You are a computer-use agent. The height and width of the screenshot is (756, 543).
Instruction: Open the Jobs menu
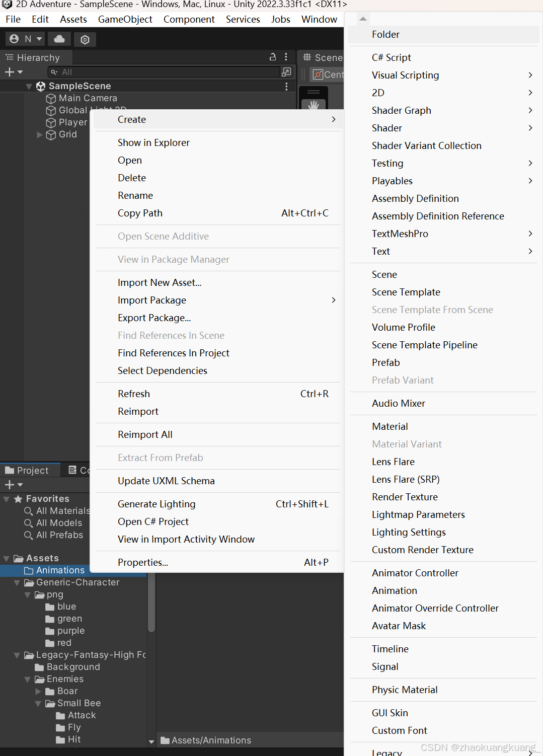280,19
